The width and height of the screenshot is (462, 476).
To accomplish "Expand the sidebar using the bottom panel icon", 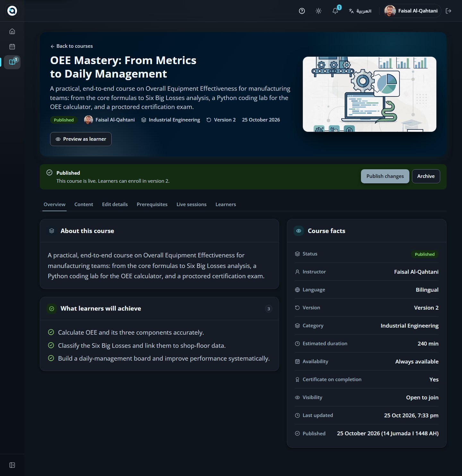I will point(12,465).
